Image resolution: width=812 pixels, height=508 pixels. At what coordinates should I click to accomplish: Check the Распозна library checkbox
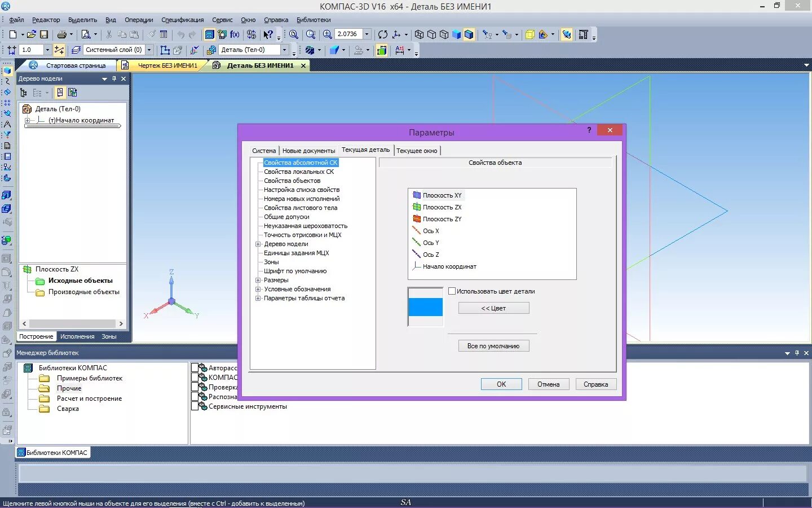(195, 397)
